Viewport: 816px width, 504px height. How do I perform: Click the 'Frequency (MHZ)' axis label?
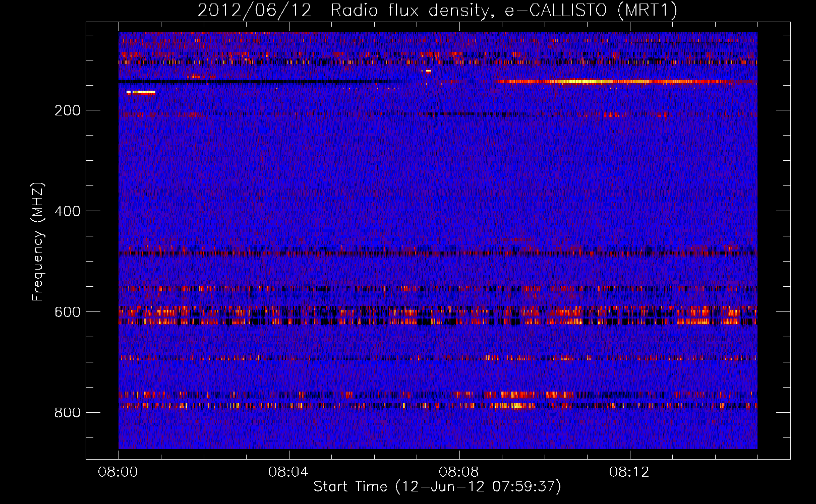coord(38,241)
